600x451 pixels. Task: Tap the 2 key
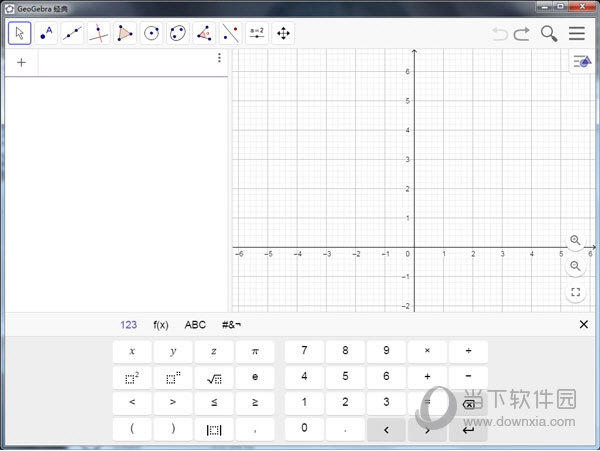click(345, 403)
